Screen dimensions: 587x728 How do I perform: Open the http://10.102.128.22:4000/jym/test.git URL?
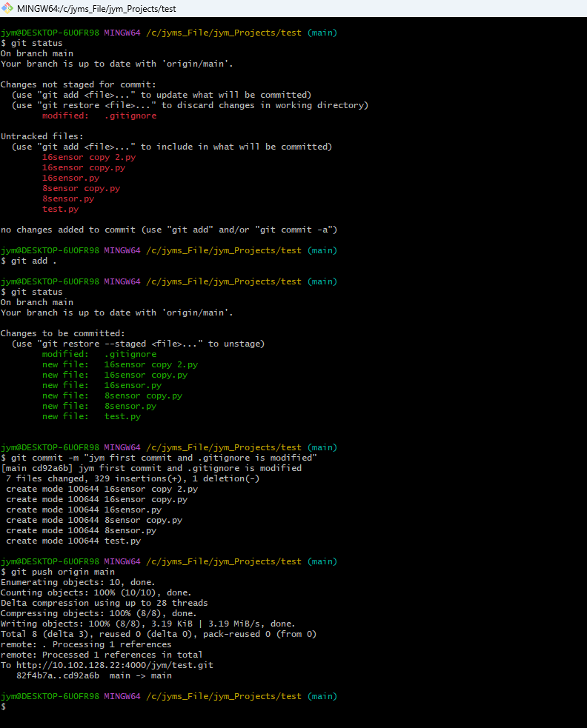coord(115,665)
